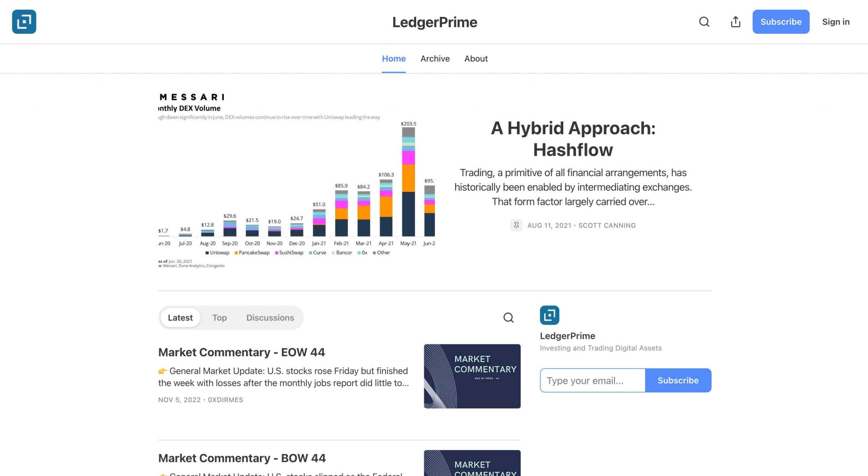Click the pin icon beside the Hashflow post date
The width and height of the screenshot is (868, 476).
tap(516, 225)
